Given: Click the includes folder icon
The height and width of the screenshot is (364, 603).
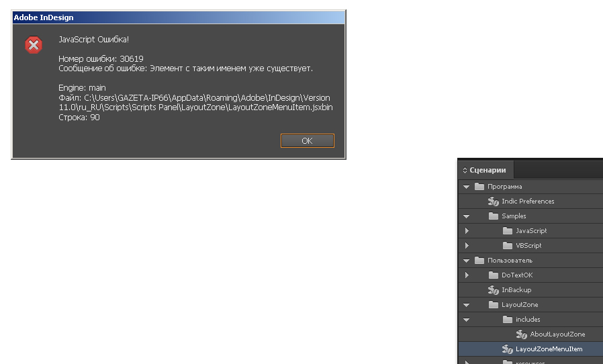Looking at the screenshot, I should (x=508, y=319).
